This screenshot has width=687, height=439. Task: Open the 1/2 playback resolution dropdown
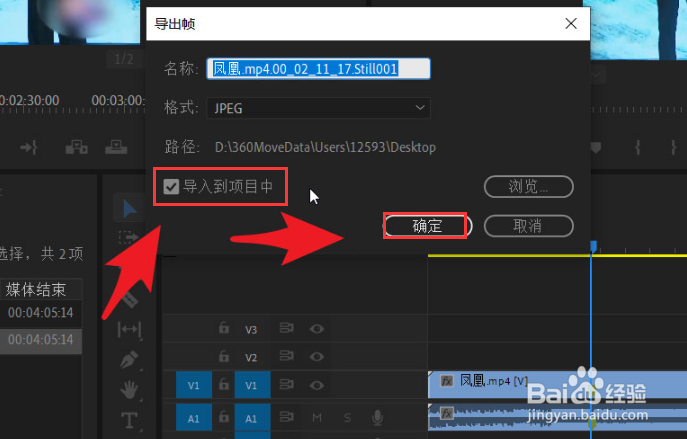click(x=124, y=59)
